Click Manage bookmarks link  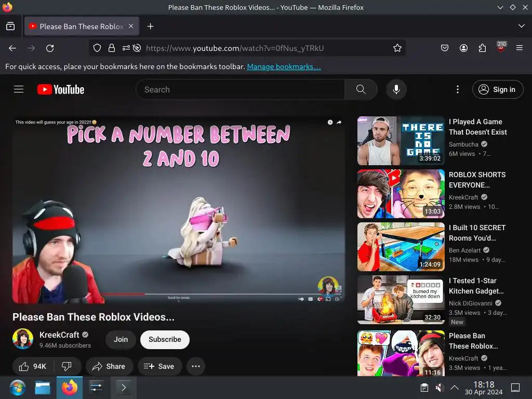pos(284,66)
